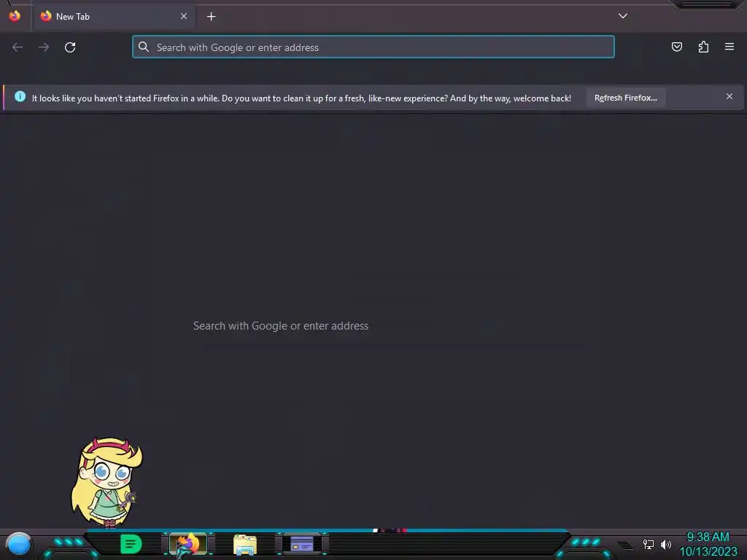
Task: Select the New Tab tab
Action: click(x=113, y=17)
